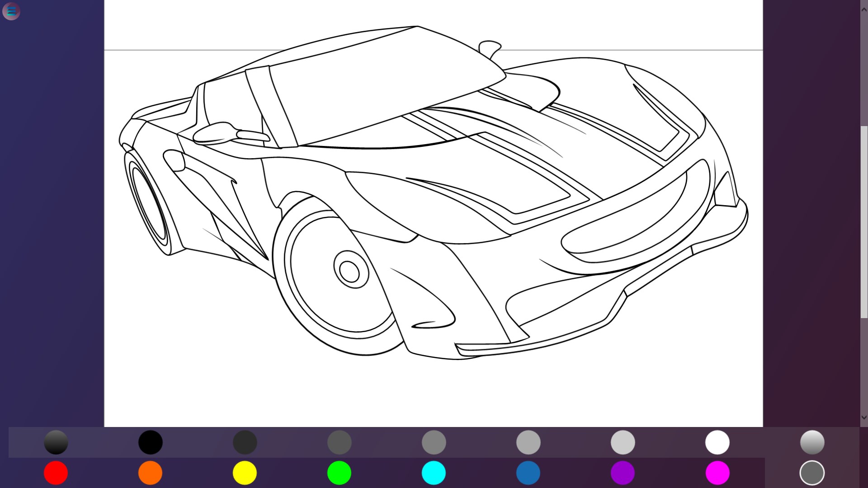Image resolution: width=868 pixels, height=488 pixels.
Task: Choose the medium gray swatch
Action: pos(434,442)
